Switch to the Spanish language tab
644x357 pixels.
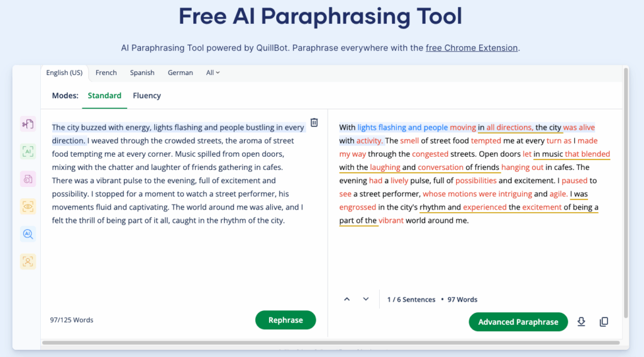coord(142,72)
